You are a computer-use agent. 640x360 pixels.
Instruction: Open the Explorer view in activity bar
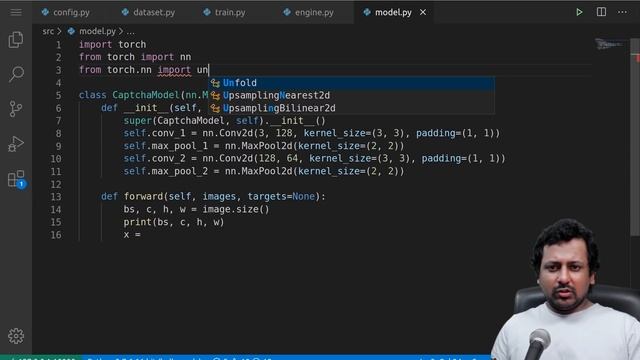point(16,40)
